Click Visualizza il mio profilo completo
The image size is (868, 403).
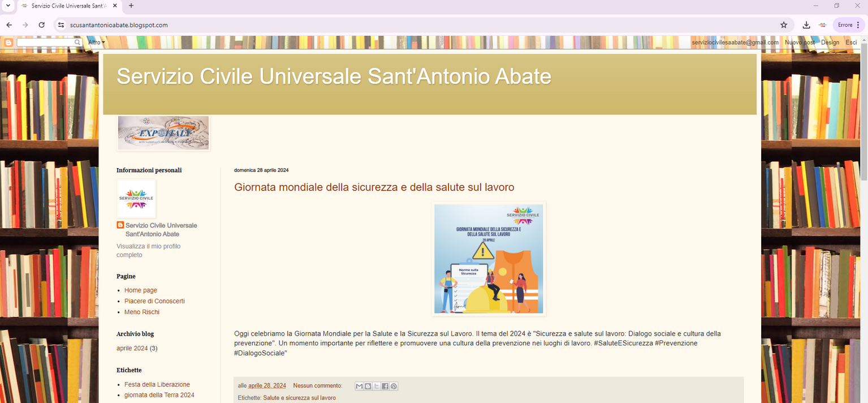coord(149,251)
